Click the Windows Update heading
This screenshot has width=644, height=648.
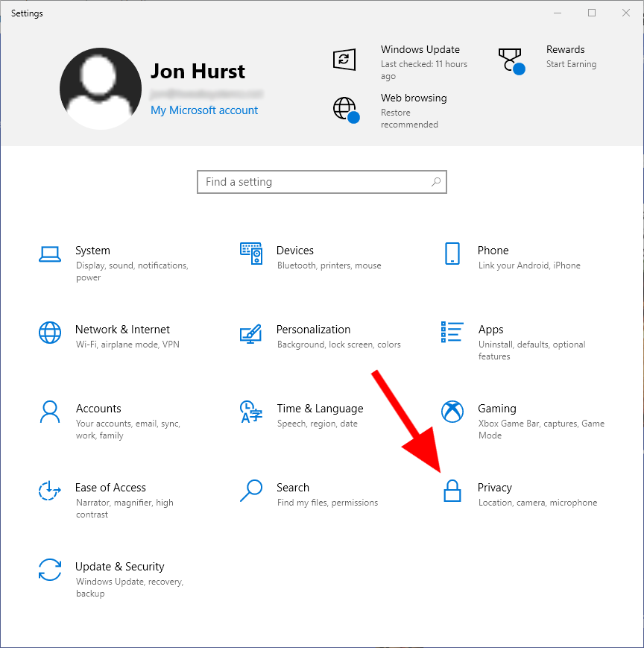pos(420,50)
